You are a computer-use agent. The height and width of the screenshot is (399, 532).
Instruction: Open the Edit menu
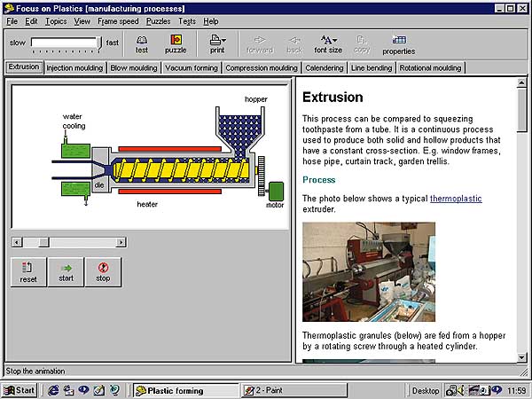[31, 21]
